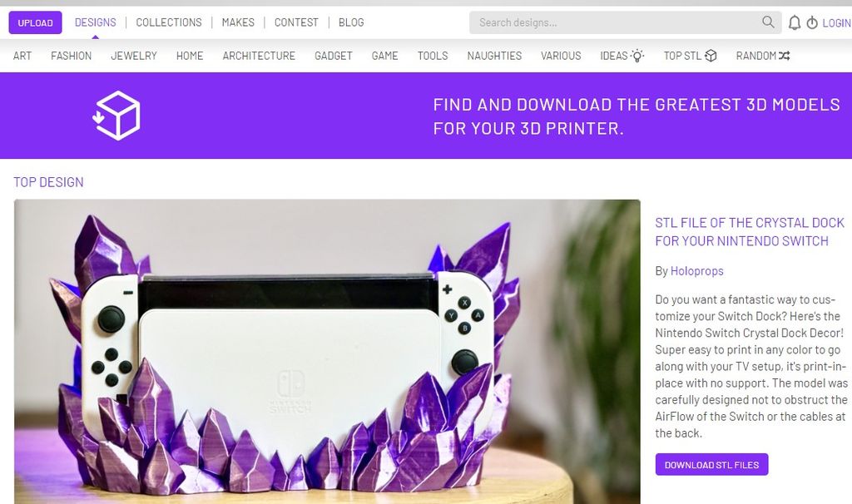Open Top STL cube icon
The image size is (852, 504).
click(x=711, y=56)
